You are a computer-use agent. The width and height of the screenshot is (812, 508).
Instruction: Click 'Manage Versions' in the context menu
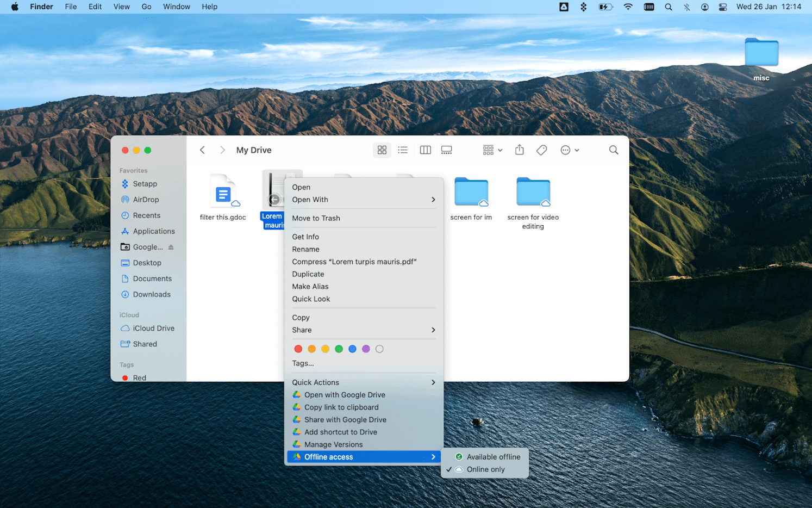click(332, 444)
